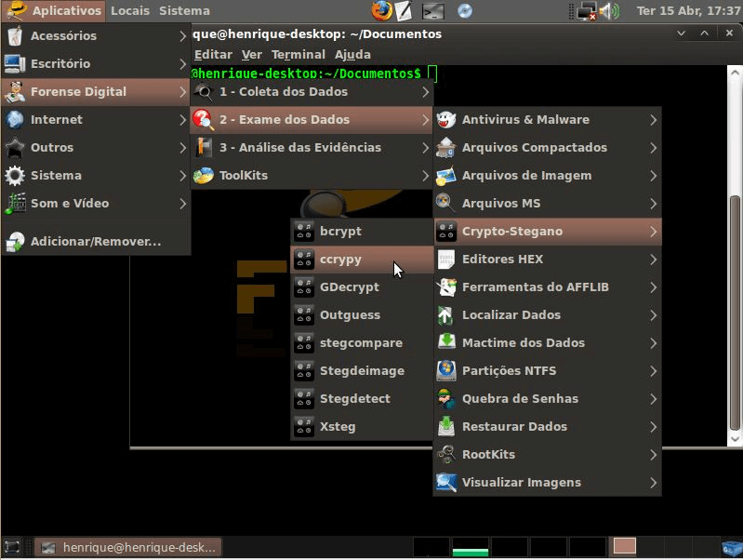Screen dimensions: 743x560
Task: Select ccrypy from the Crypto-Stegano submenu
Action: (340, 260)
